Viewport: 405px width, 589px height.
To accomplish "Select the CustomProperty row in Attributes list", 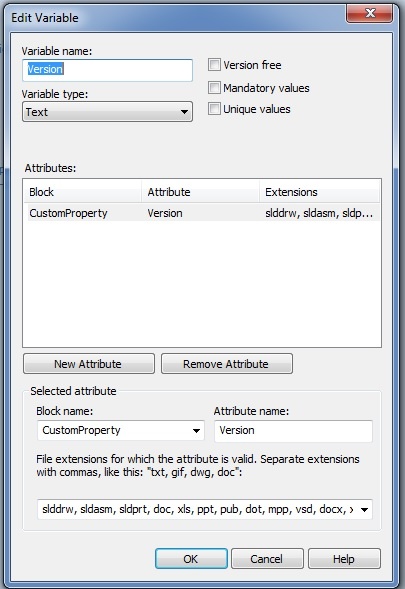I will click(x=202, y=213).
